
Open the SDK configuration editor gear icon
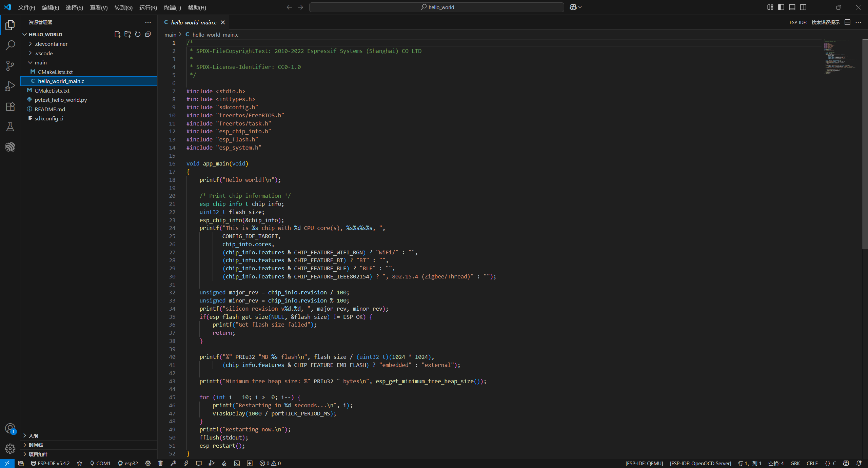click(148, 463)
